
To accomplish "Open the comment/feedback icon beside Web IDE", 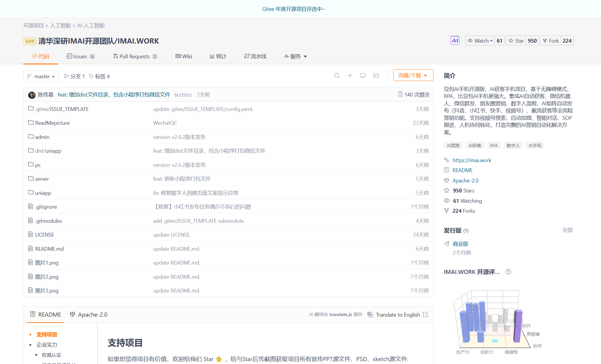I will tap(376, 76).
